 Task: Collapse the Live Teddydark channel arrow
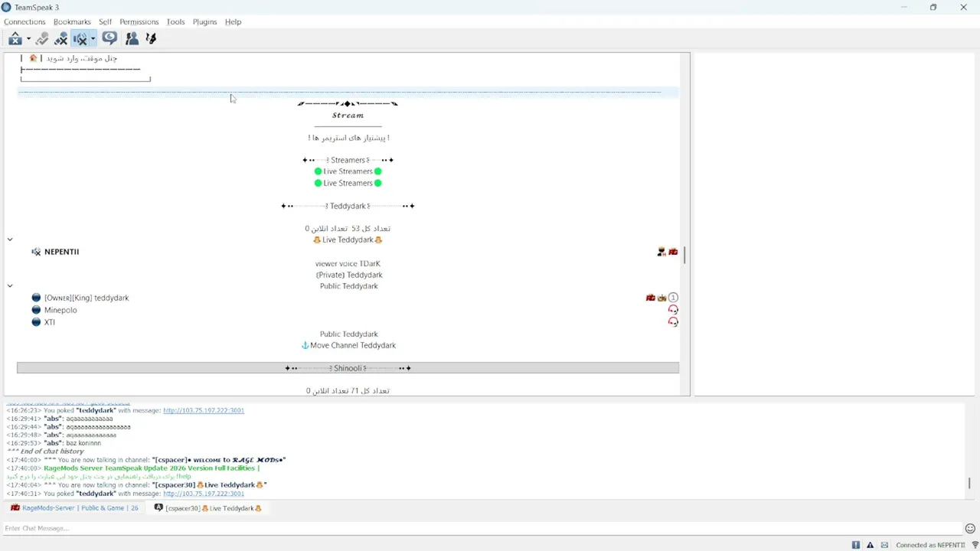(10, 240)
